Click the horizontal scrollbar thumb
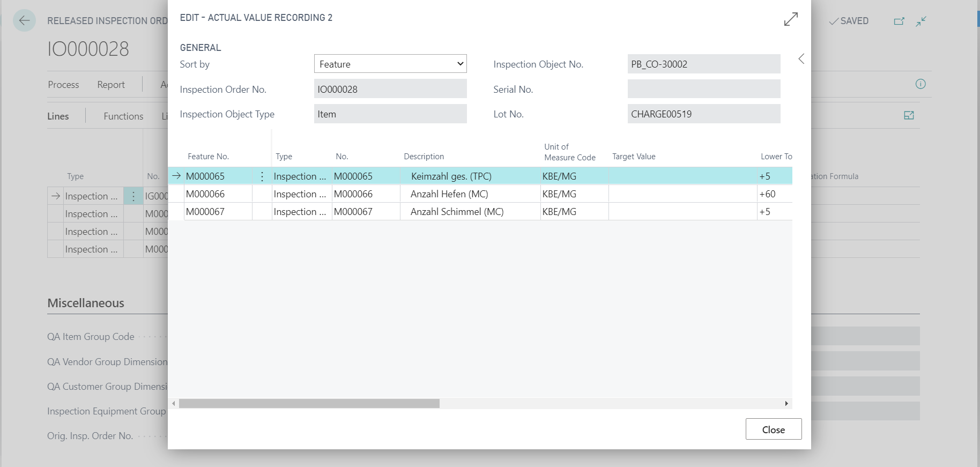980x467 pixels. point(309,403)
